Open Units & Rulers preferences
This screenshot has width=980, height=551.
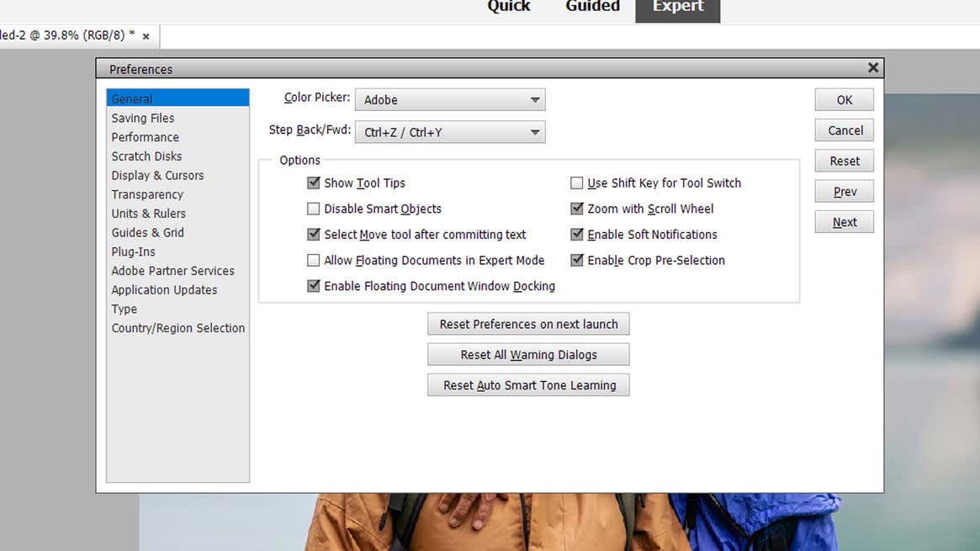tap(148, 214)
